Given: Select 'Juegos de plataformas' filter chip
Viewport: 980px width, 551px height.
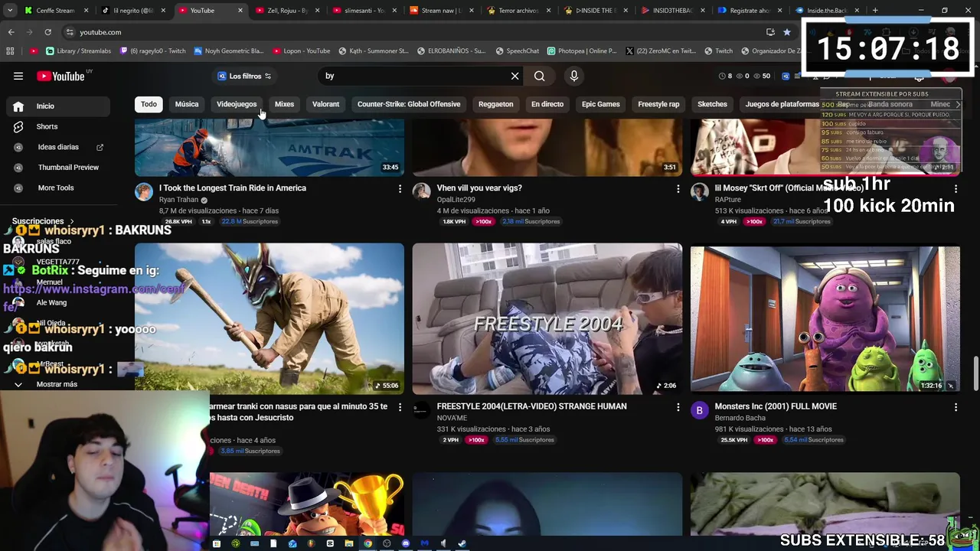Looking at the screenshot, I should 782,104.
